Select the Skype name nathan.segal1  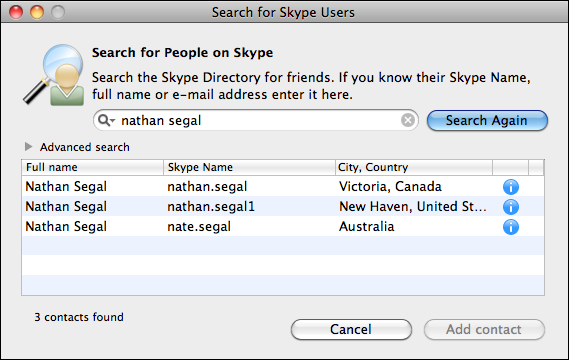[211, 206]
